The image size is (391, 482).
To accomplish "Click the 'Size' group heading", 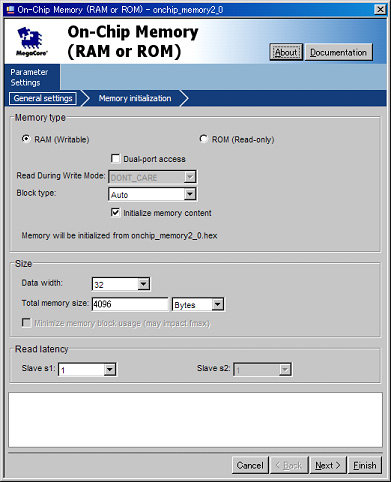I will pyautogui.click(x=23, y=264).
